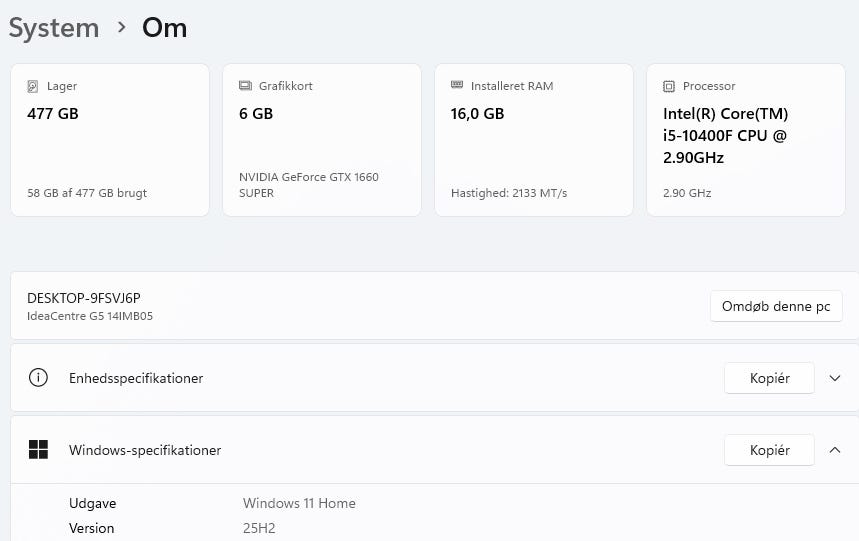
Task: Copy Windows specifications with Kopiér
Action: click(769, 450)
